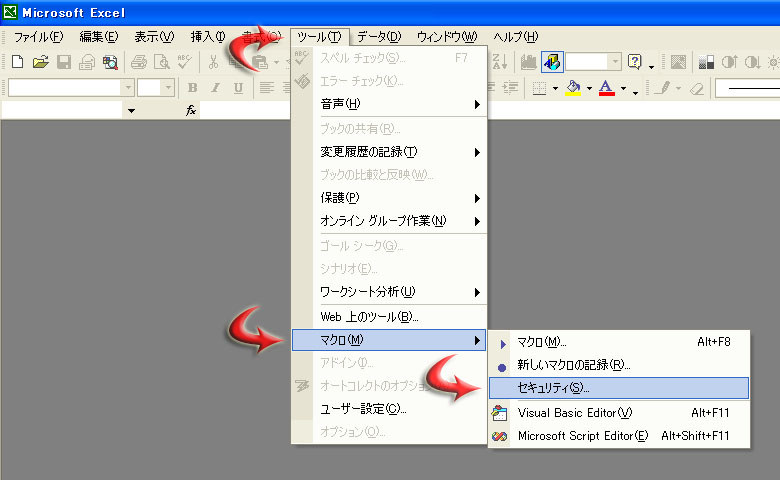
Task: Click the Open file folder icon
Action: (40, 62)
